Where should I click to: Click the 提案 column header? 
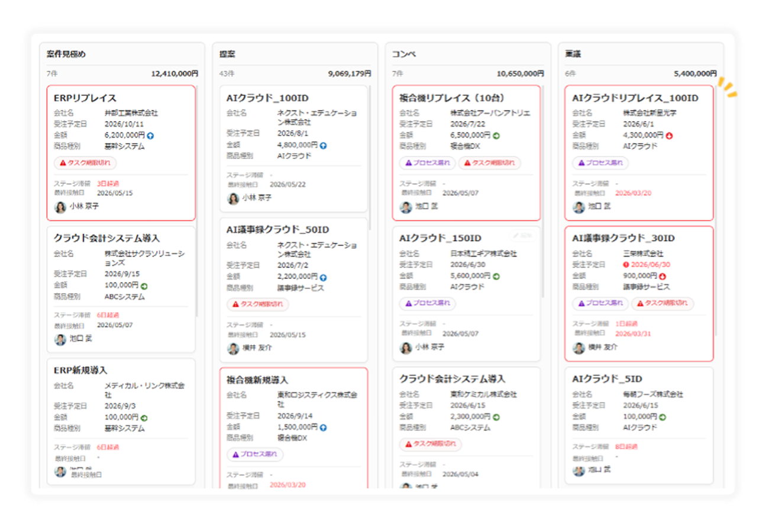point(228,54)
